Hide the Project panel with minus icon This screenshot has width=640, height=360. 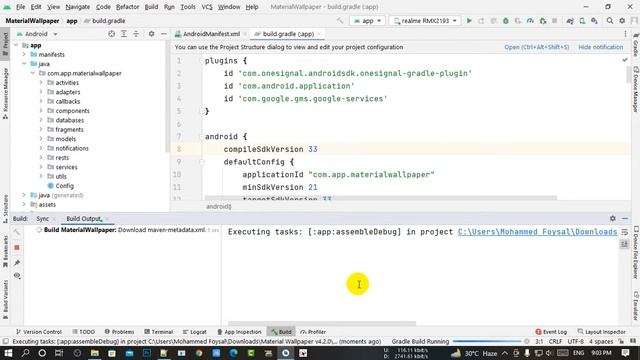(x=164, y=34)
